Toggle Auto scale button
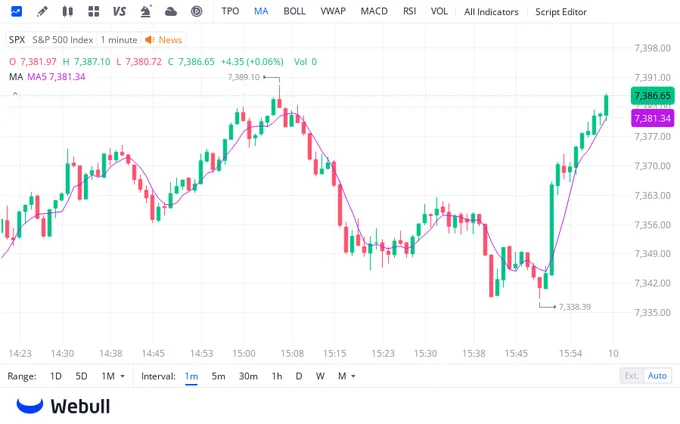This screenshot has height=424, width=680. coord(657,375)
